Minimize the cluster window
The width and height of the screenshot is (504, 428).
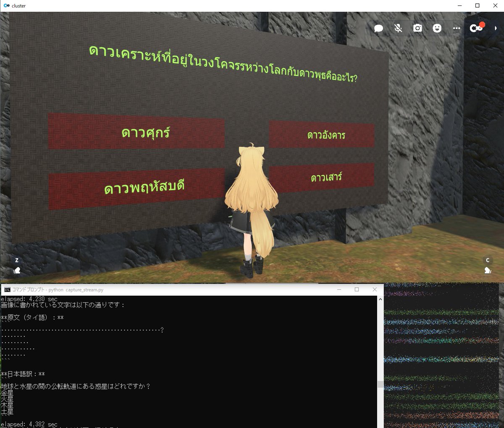pos(459,5)
